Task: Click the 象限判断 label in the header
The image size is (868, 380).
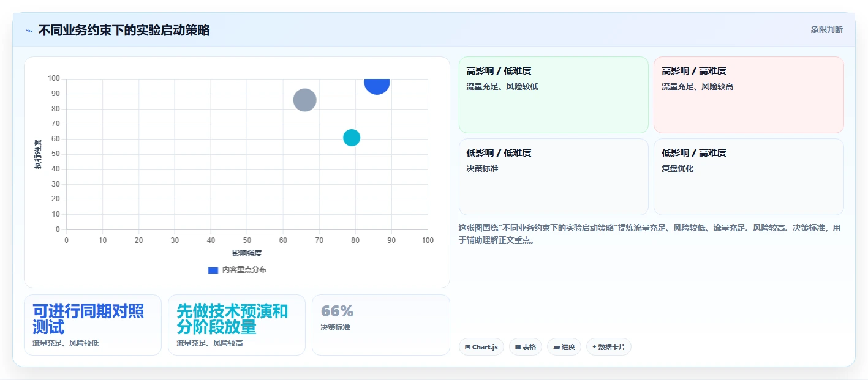Action: pyautogui.click(x=827, y=29)
